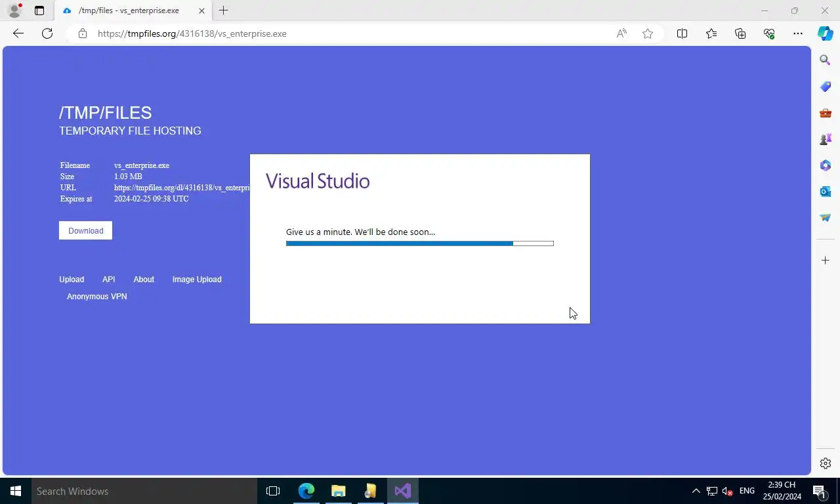Open Settings and more menu

tap(798, 33)
